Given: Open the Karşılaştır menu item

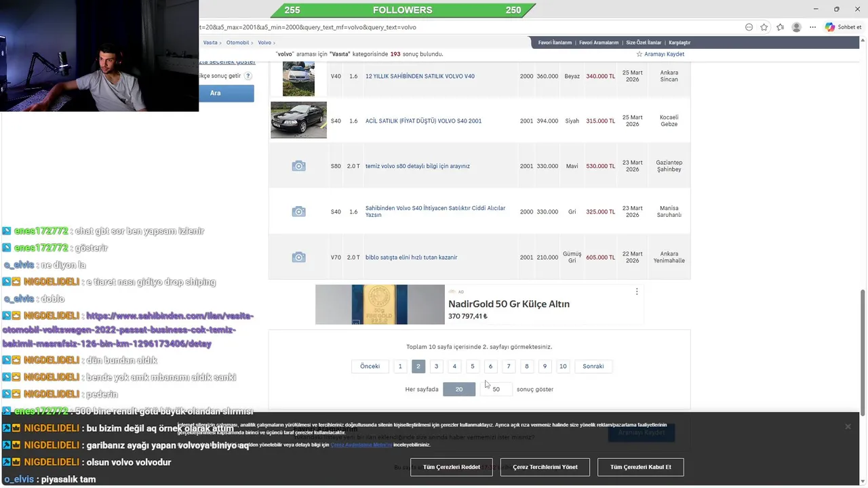Looking at the screenshot, I should pyautogui.click(x=679, y=43).
